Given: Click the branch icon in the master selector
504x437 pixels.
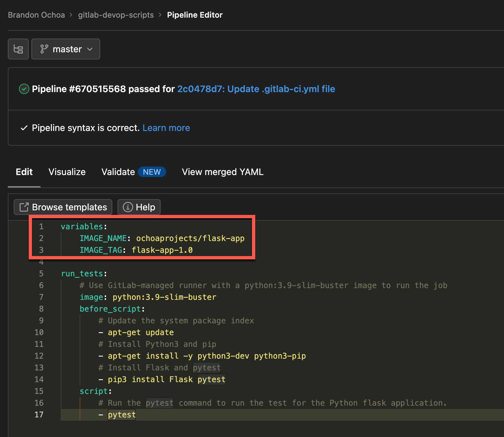Looking at the screenshot, I should coord(44,49).
